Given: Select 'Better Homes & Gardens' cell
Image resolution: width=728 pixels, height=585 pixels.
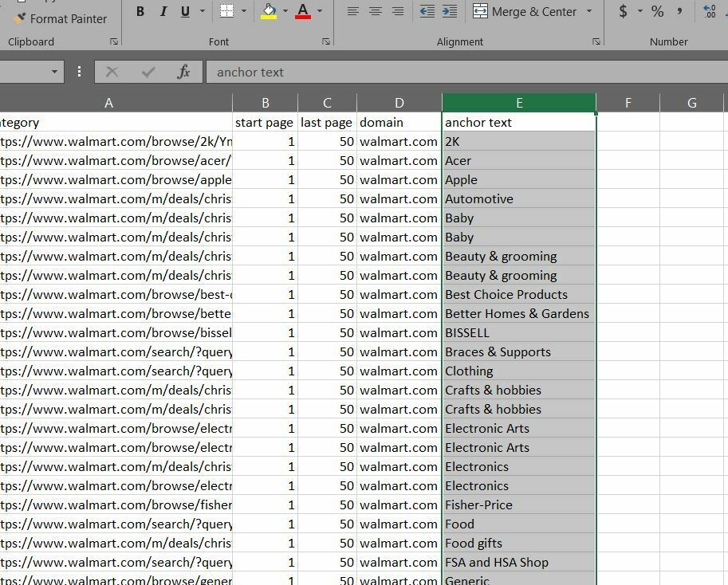Looking at the screenshot, I should point(519,313).
